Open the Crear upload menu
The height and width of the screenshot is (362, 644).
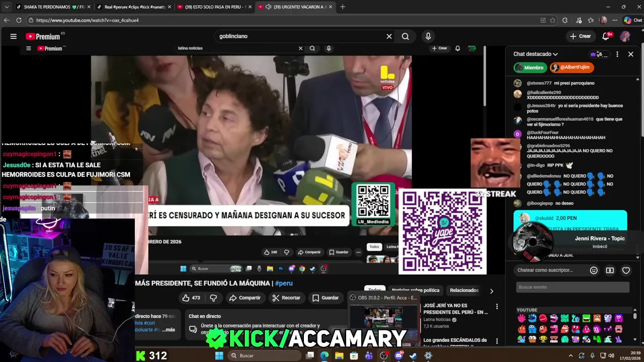580,36
